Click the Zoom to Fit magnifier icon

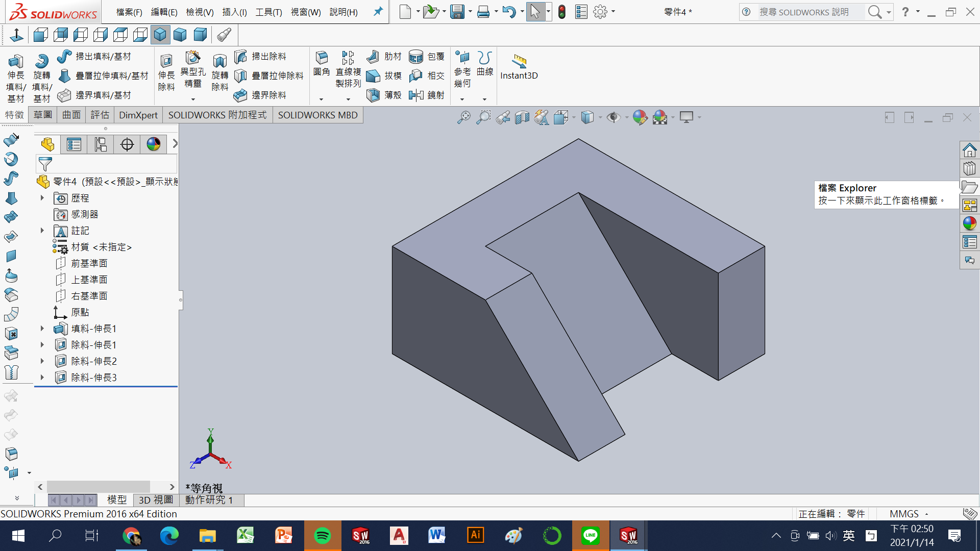463,118
